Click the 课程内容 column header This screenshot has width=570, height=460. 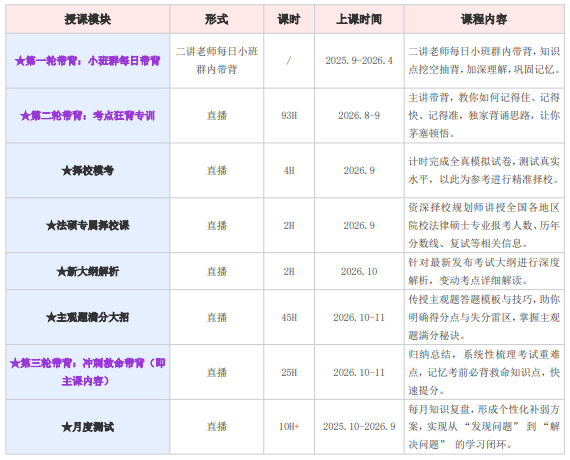484,19
